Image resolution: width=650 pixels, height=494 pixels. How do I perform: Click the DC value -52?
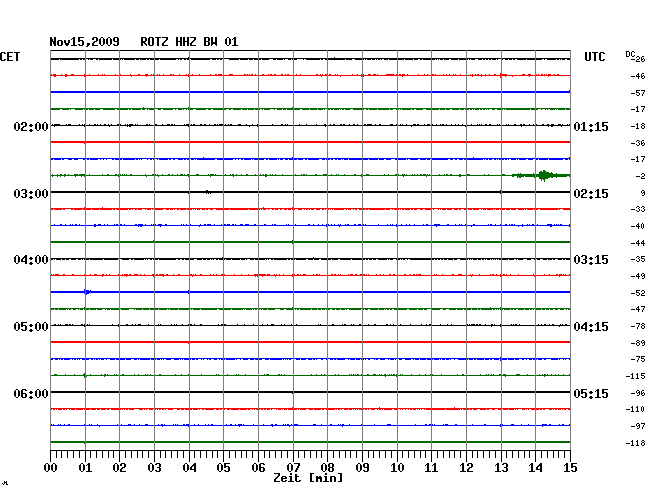[x=638, y=293]
